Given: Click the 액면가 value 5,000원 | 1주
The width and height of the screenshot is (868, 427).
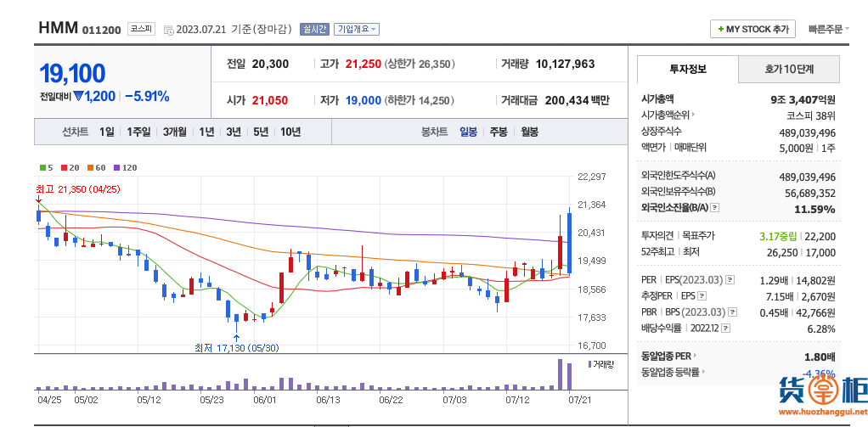Looking at the screenshot, I should [x=806, y=148].
